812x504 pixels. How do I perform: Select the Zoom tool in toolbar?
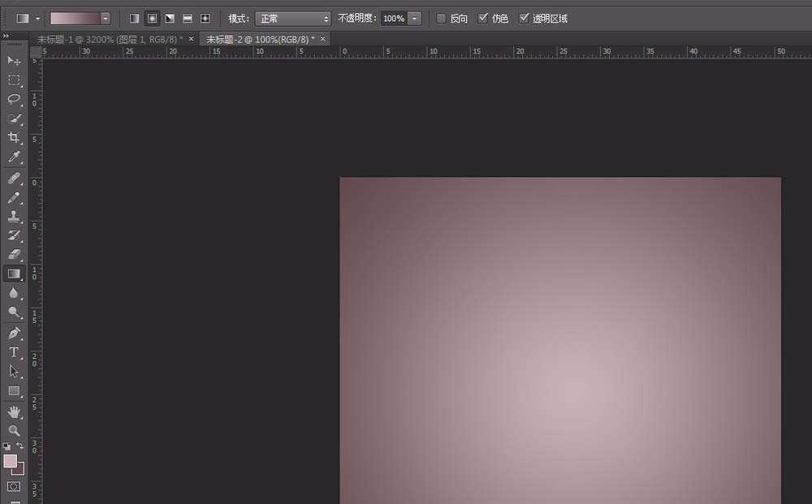(x=14, y=430)
